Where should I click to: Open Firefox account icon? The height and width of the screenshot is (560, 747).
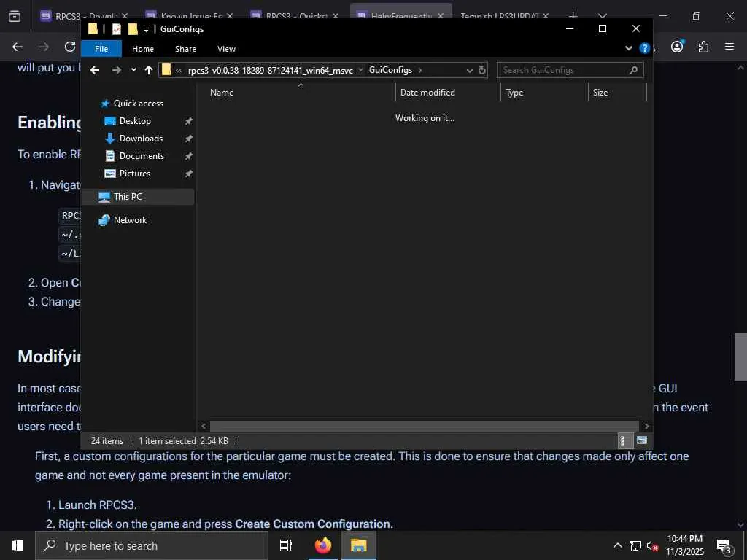[x=677, y=47]
